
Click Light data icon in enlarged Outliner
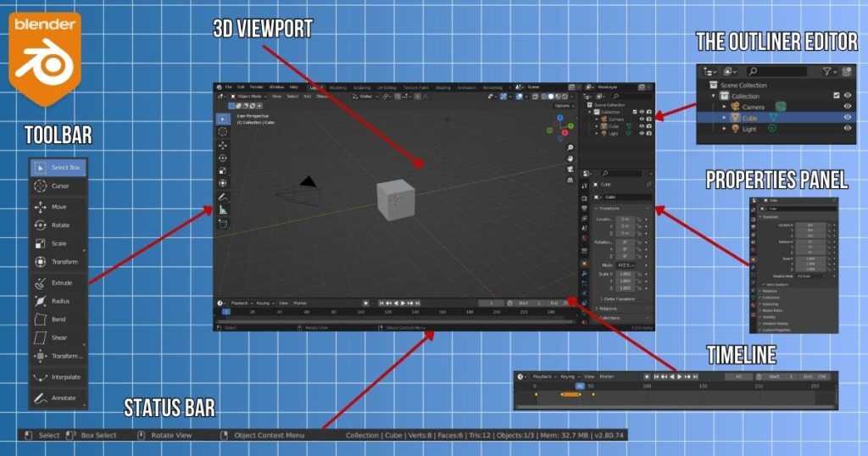tap(771, 128)
